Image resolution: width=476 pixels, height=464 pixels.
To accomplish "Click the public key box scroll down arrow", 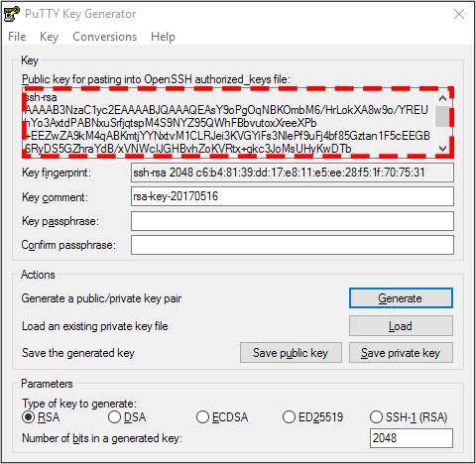I will [442, 149].
